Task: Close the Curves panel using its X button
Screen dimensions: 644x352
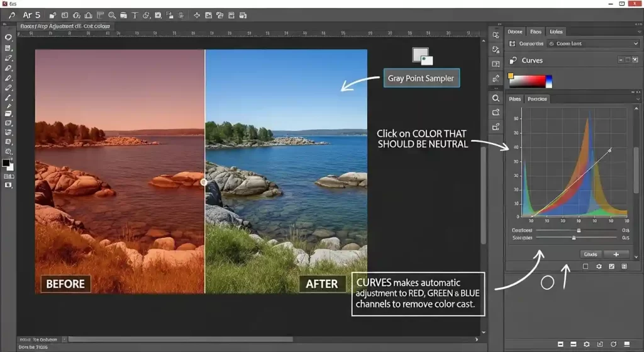Action: 635,60
